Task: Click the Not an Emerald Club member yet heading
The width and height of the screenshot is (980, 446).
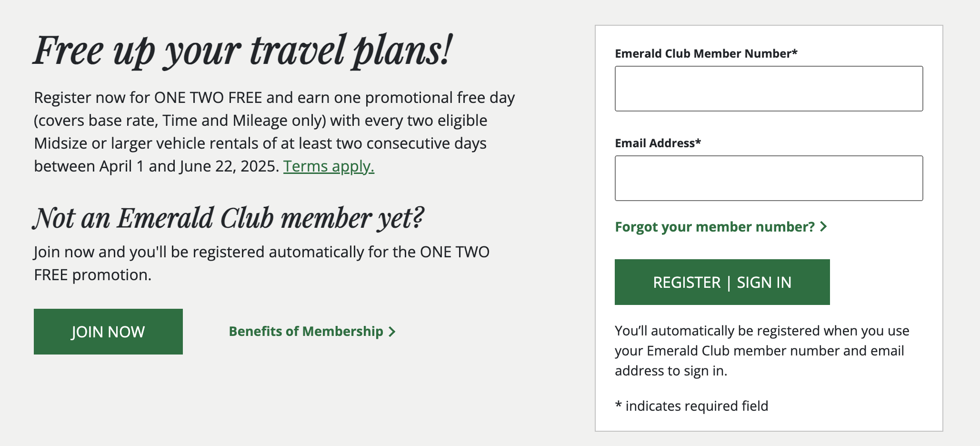Action: click(x=228, y=218)
